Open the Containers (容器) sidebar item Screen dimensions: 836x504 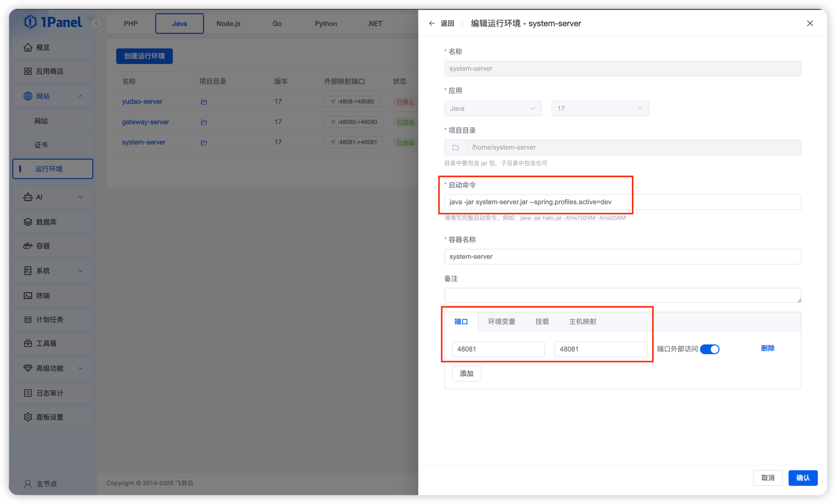click(43, 246)
